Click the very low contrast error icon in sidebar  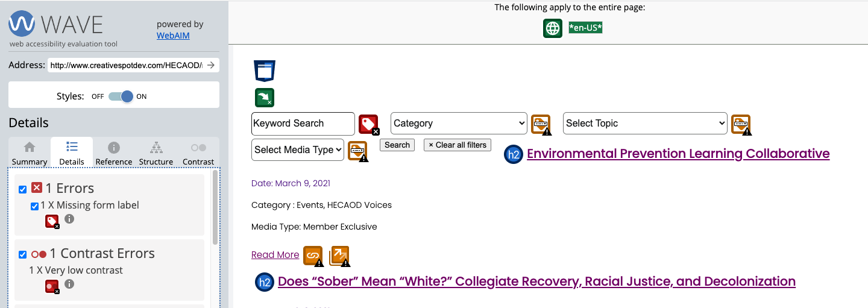[x=52, y=287]
